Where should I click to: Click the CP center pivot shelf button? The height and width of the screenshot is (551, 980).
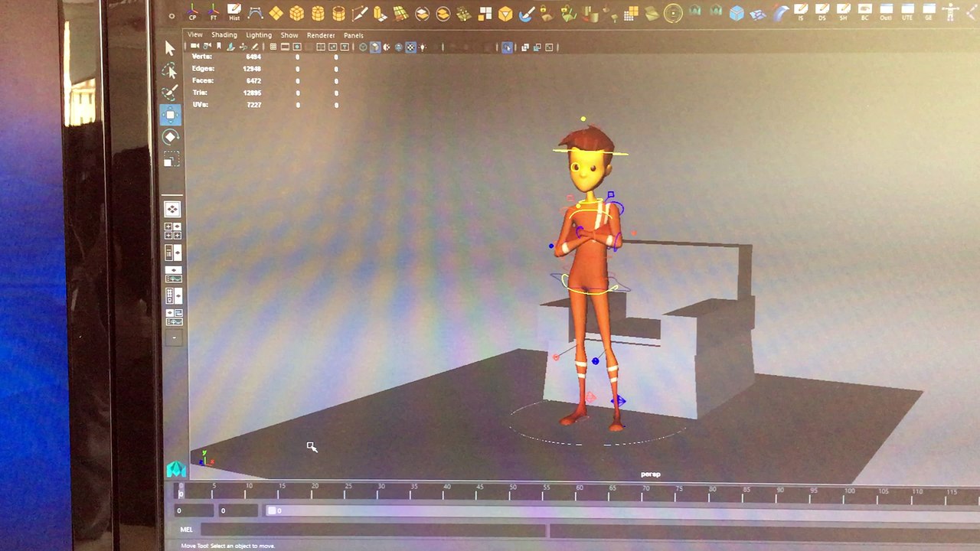pyautogui.click(x=192, y=12)
